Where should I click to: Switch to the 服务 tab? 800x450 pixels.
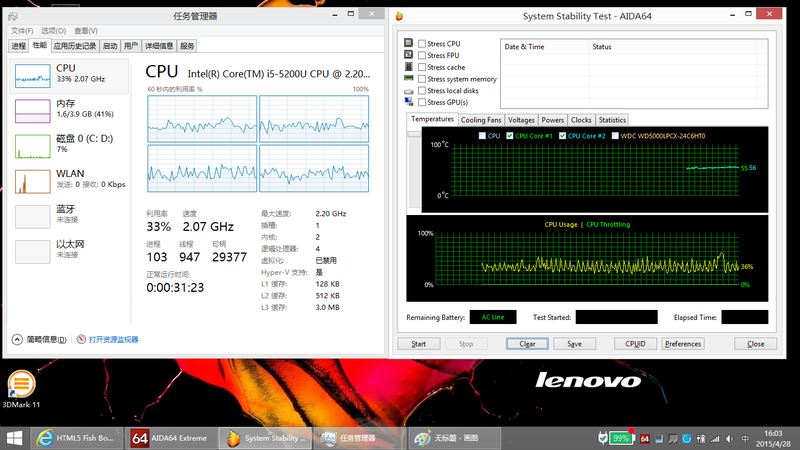187,46
